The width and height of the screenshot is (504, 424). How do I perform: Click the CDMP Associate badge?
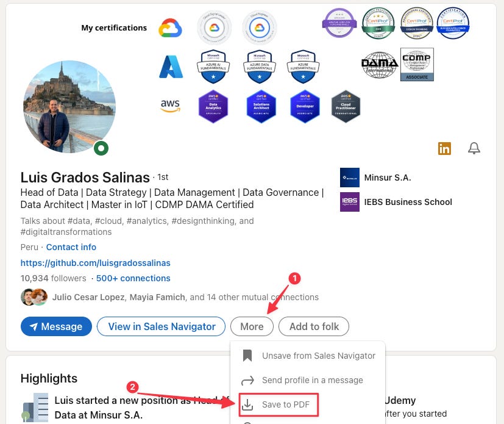[x=417, y=64]
